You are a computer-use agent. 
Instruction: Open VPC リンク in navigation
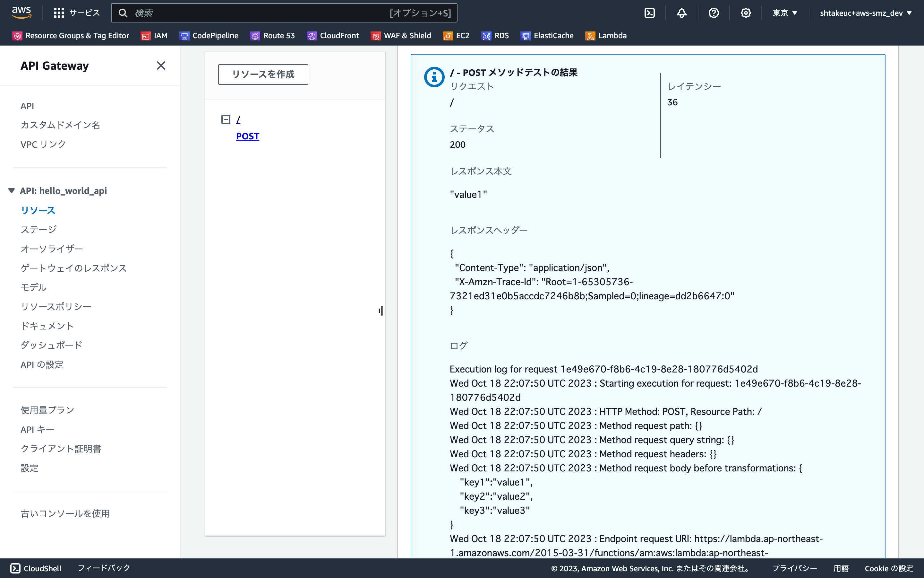[x=43, y=144]
